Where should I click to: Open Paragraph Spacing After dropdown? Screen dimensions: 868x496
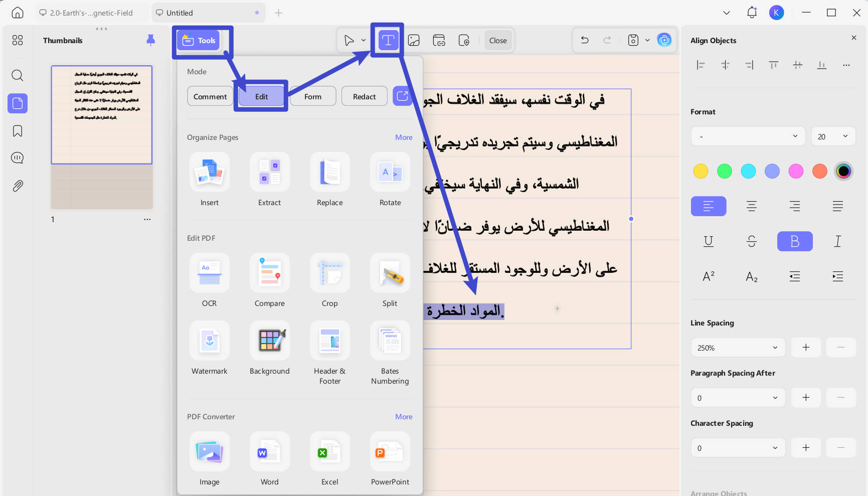pos(738,398)
